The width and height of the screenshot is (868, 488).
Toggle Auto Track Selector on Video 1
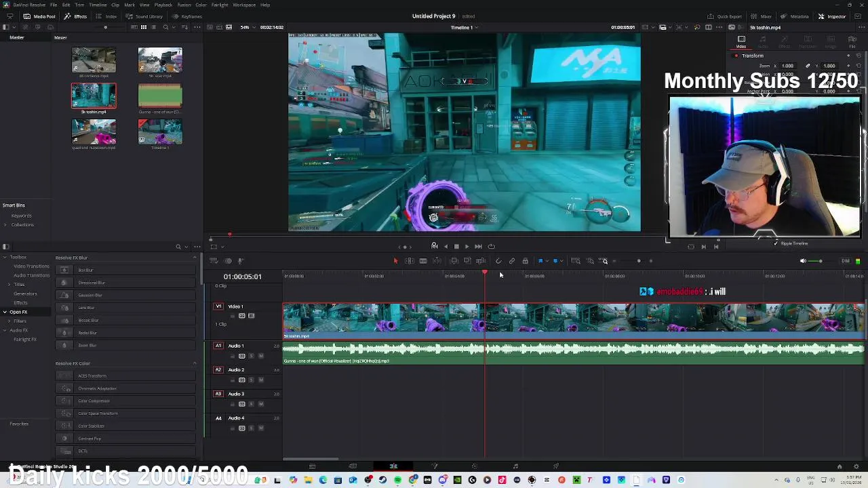point(242,316)
